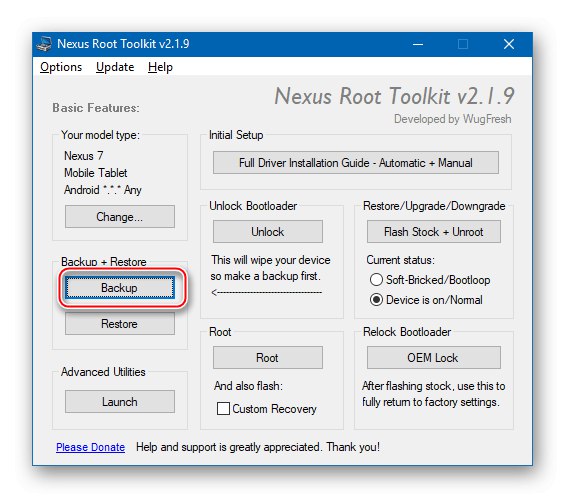Click 'This will wipe your device' warning text

[271, 260]
